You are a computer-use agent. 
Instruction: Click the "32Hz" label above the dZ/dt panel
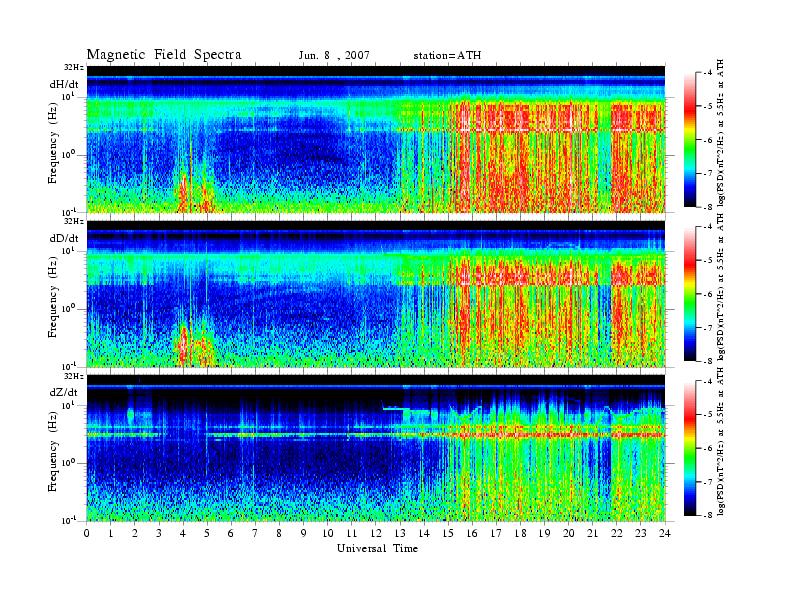point(74,376)
